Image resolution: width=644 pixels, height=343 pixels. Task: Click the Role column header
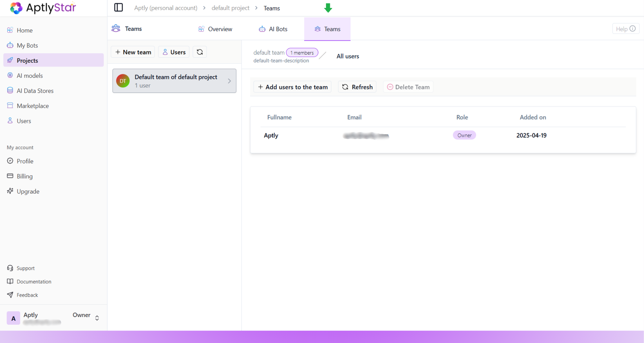click(462, 117)
